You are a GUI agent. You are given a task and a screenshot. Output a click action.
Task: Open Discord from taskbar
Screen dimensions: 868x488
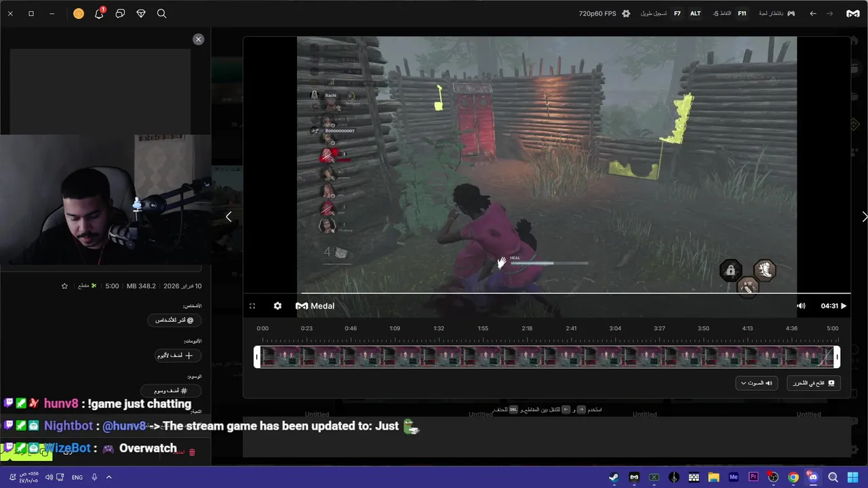point(812,477)
